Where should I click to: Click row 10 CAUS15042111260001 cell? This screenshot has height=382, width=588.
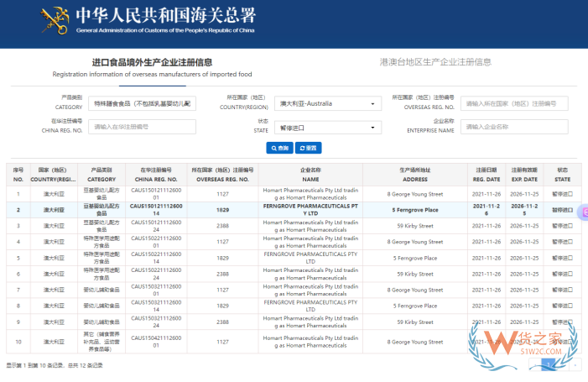coord(156,342)
